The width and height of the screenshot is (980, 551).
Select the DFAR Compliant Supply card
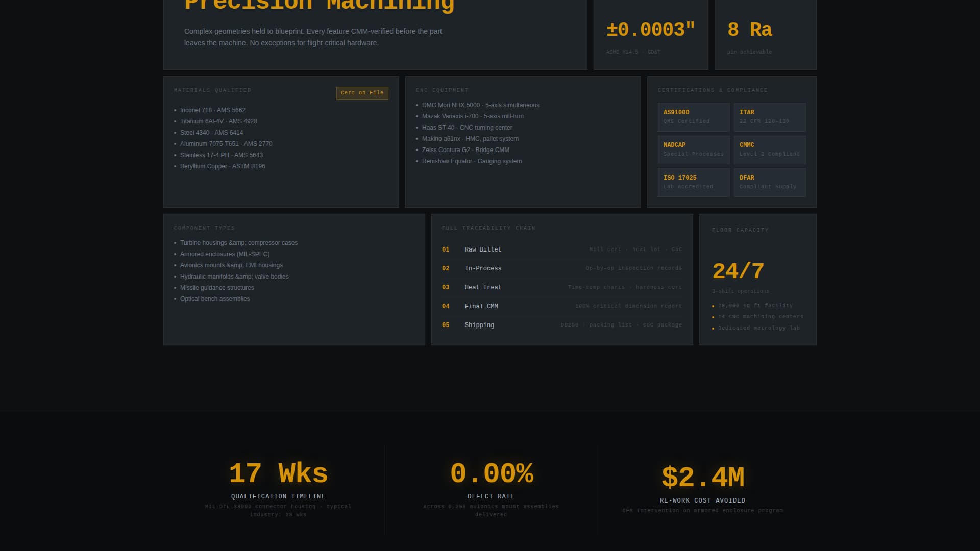tap(769, 182)
